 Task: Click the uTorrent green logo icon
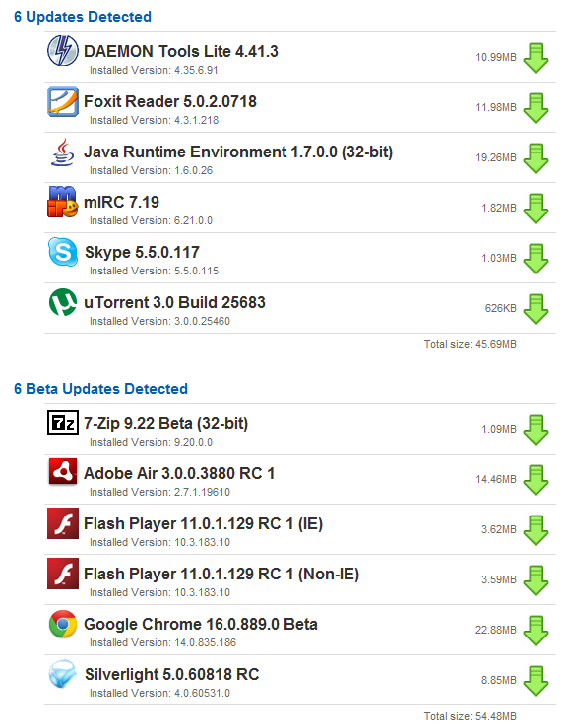point(63,302)
